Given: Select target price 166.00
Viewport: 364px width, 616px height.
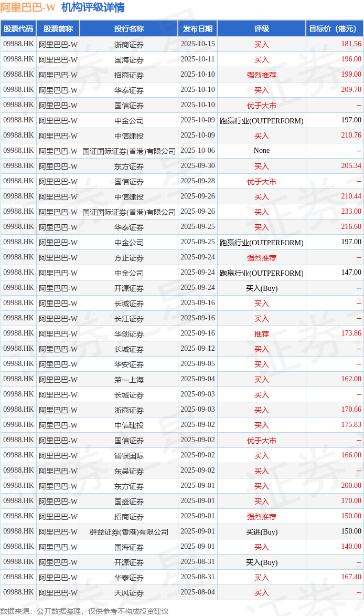Looking at the screenshot, I should tap(351, 455).
